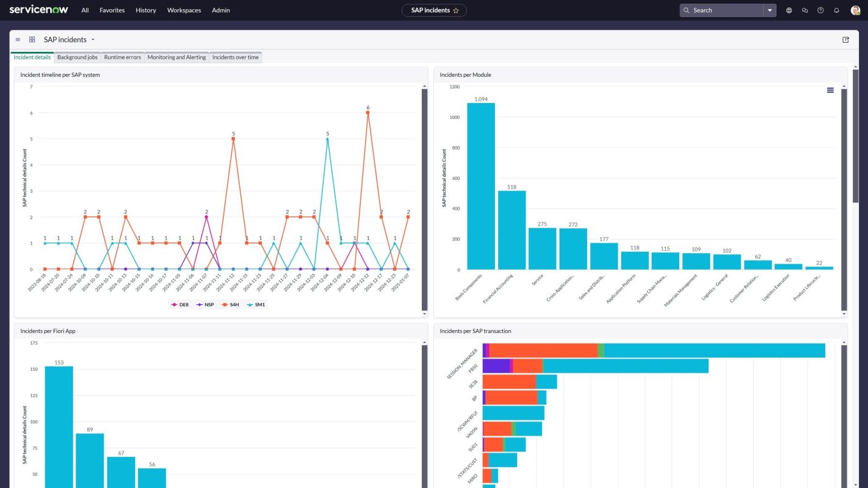Screen dimensions: 868x488
Task: Click the DE8 point valued 2 at 2024-11-07
Action: [206, 217]
